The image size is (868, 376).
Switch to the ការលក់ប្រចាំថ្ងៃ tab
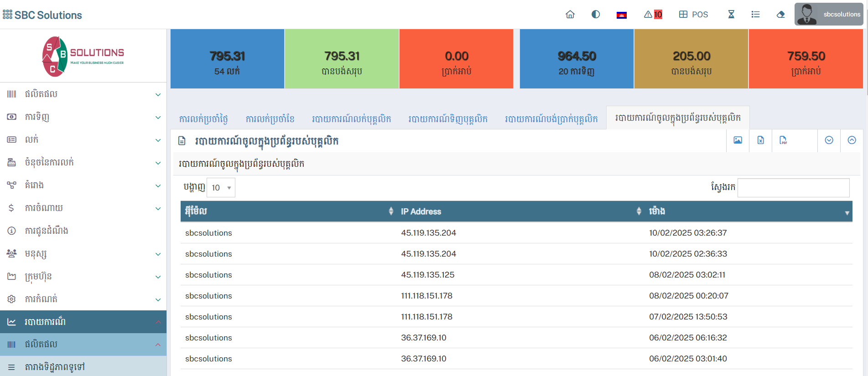[203, 119]
